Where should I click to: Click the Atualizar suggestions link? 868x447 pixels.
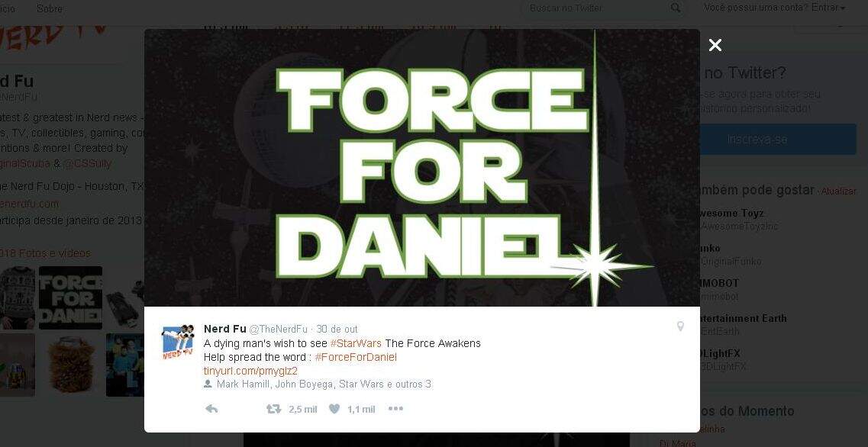838,191
